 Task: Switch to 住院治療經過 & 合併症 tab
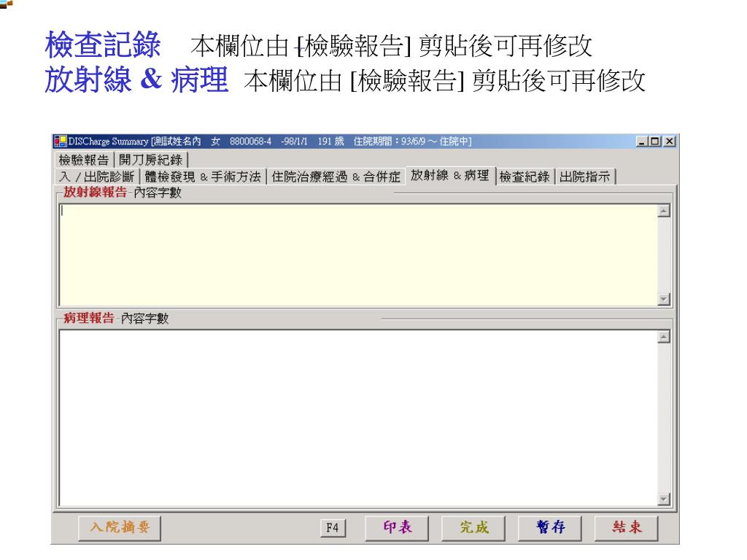click(x=336, y=176)
